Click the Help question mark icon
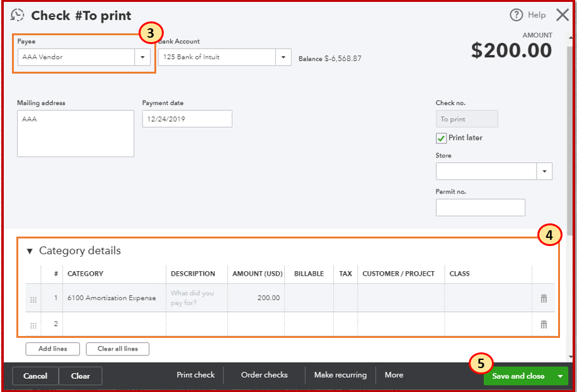This screenshot has height=392, width=577. tap(517, 15)
